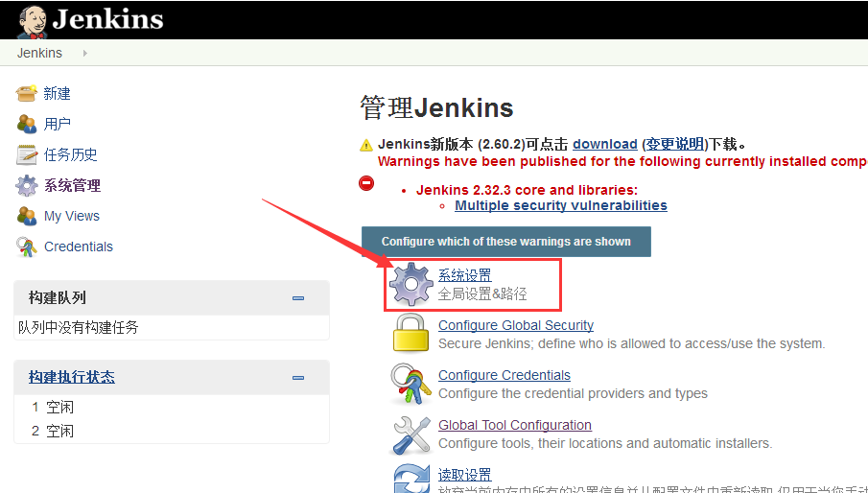Open the My Views sidebar link
This screenshot has height=493, width=868.
click(x=72, y=216)
